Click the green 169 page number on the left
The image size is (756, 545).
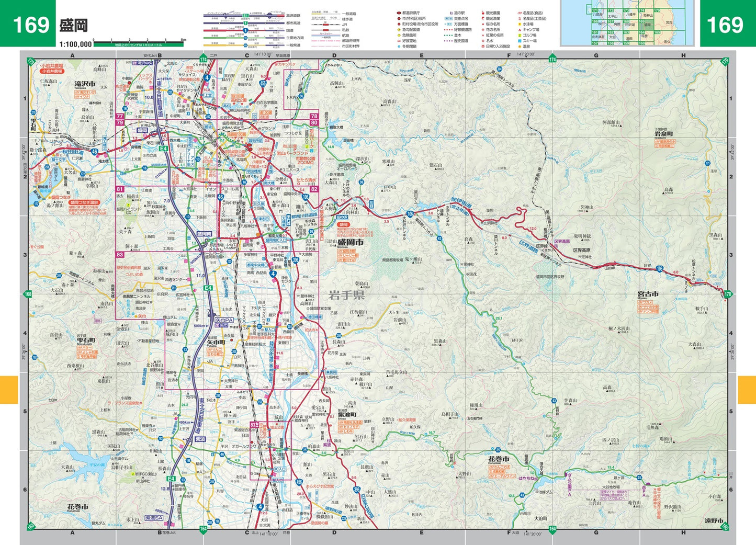(x=31, y=25)
